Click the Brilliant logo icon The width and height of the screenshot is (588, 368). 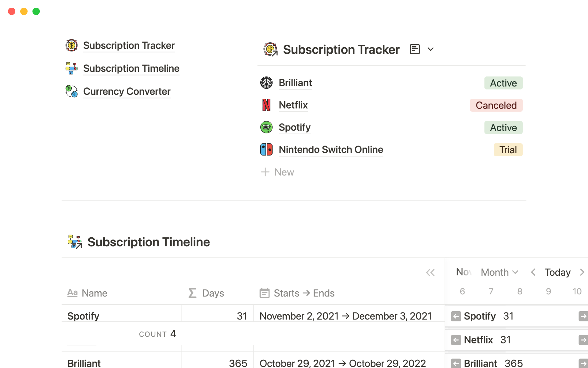coord(266,83)
